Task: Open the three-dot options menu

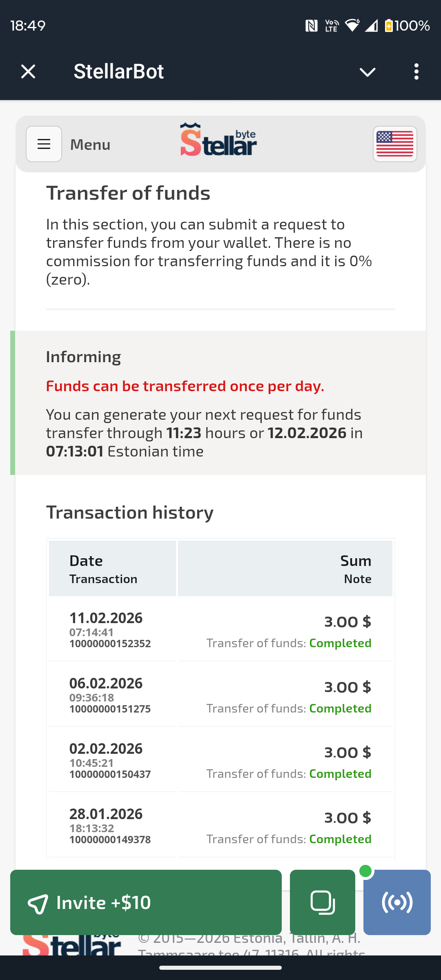Action: coord(416,71)
